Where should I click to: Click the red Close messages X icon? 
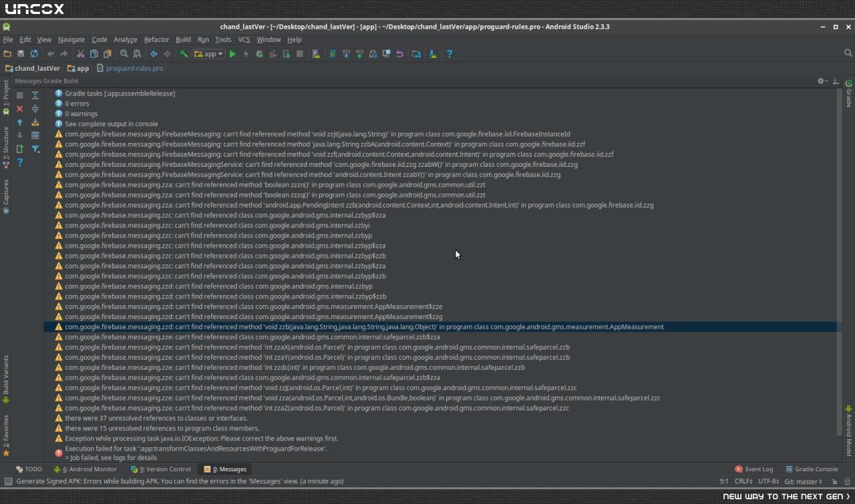(x=19, y=109)
